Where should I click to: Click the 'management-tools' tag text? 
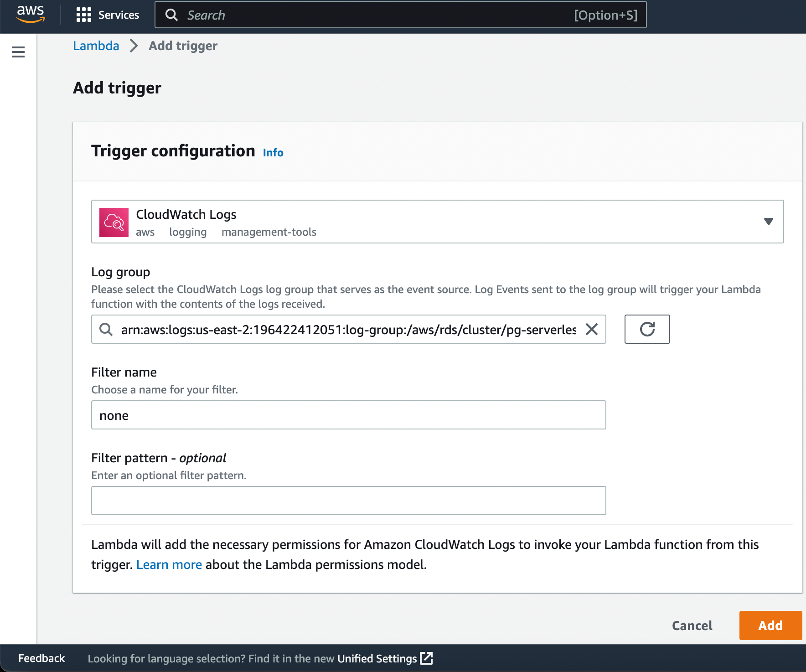click(x=269, y=232)
